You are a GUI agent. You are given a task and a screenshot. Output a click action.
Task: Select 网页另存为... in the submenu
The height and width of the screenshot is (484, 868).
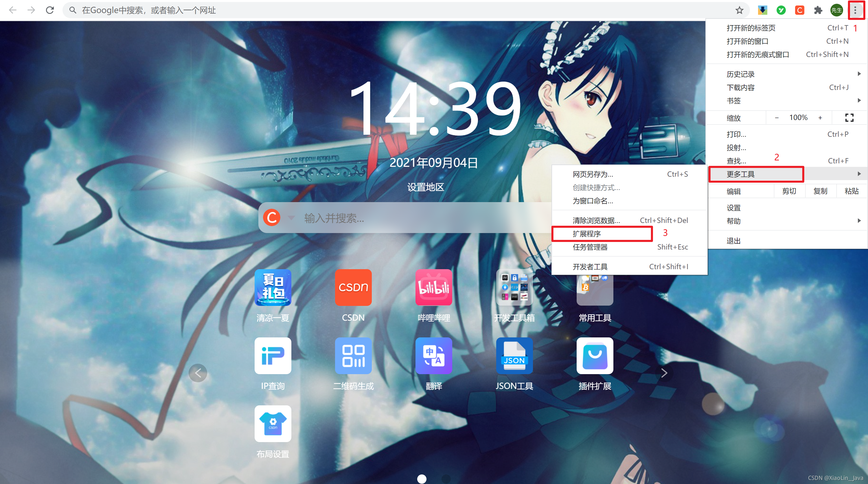click(629, 174)
